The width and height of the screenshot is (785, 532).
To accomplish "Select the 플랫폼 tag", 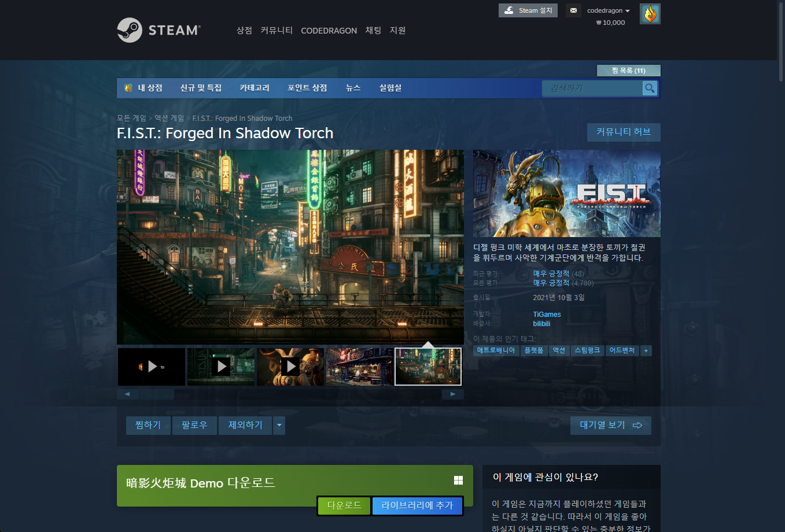I will tap(534, 350).
